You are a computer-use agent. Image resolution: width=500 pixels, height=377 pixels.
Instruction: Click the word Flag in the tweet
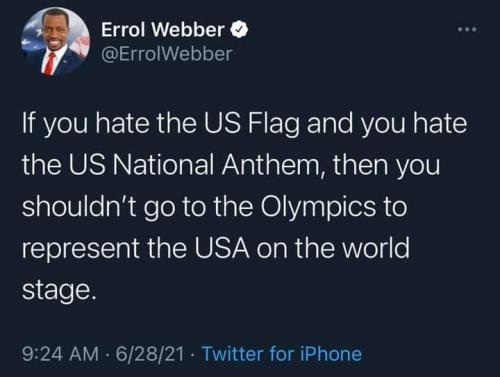pos(273,125)
